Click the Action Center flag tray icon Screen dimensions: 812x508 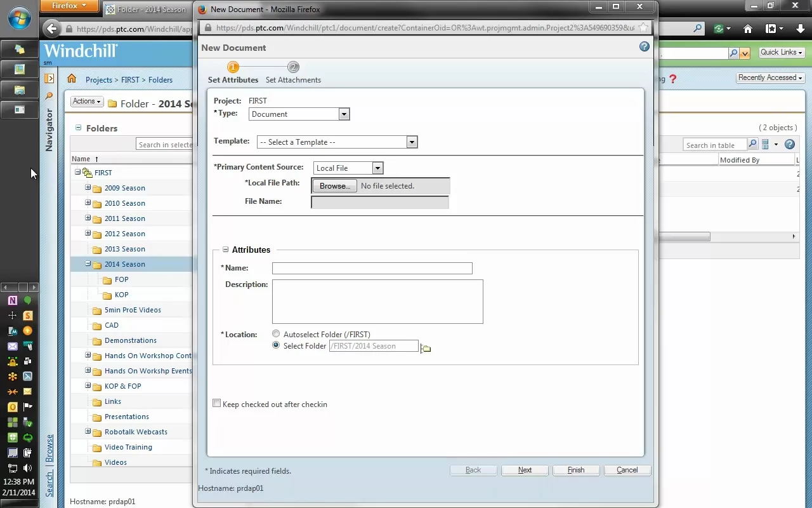coord(27,407)
